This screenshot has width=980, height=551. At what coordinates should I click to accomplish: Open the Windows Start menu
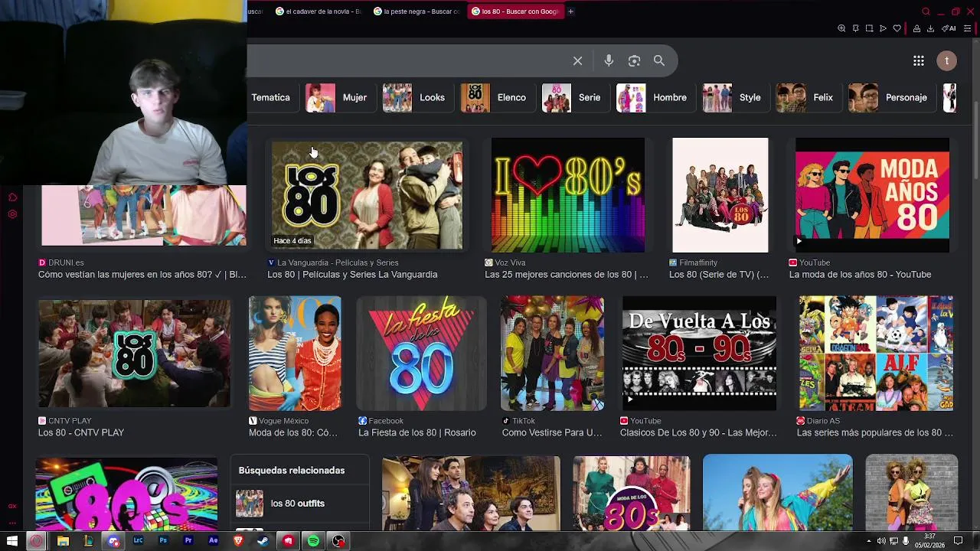[x=11, y=541]
